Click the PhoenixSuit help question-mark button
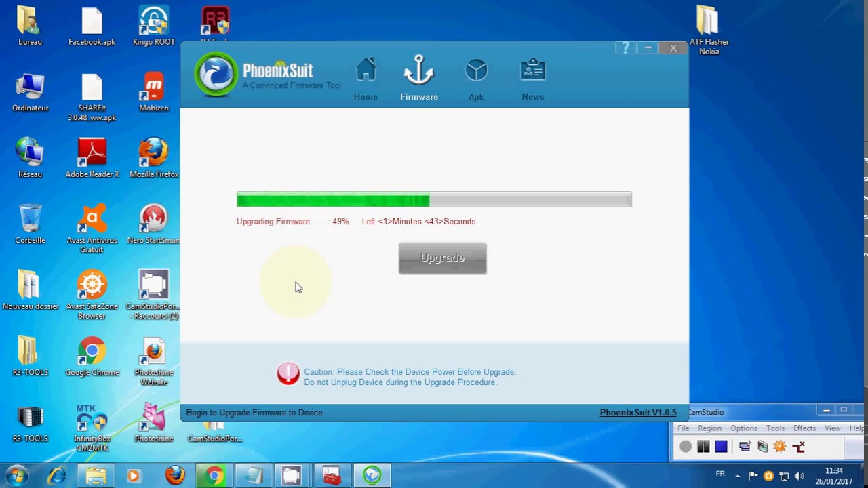This screenshot has height=488, width=868. pos(625,47)
